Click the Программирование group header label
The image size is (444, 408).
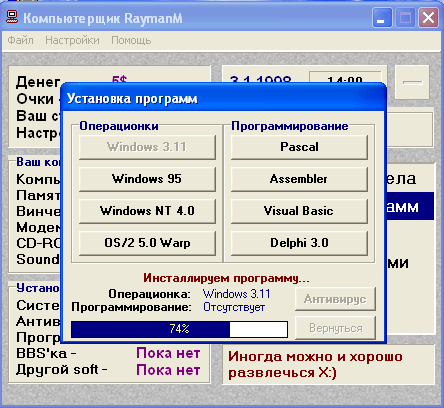tap(290, 126)
